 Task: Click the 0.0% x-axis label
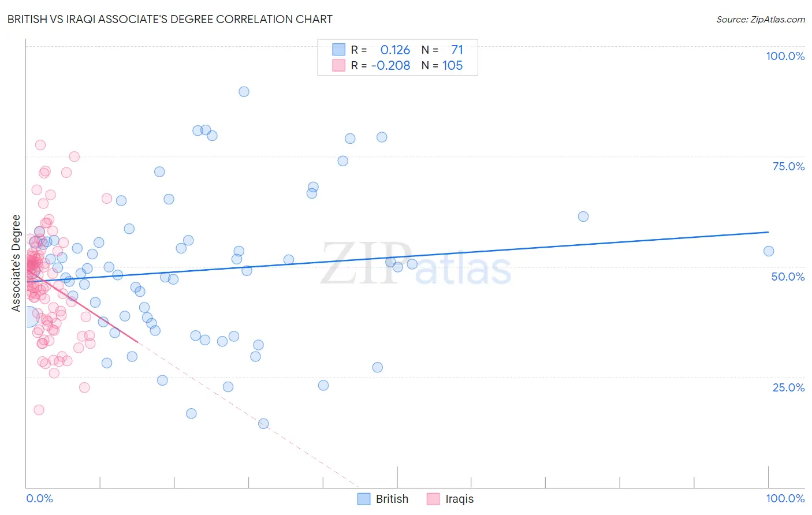[39, 498]
